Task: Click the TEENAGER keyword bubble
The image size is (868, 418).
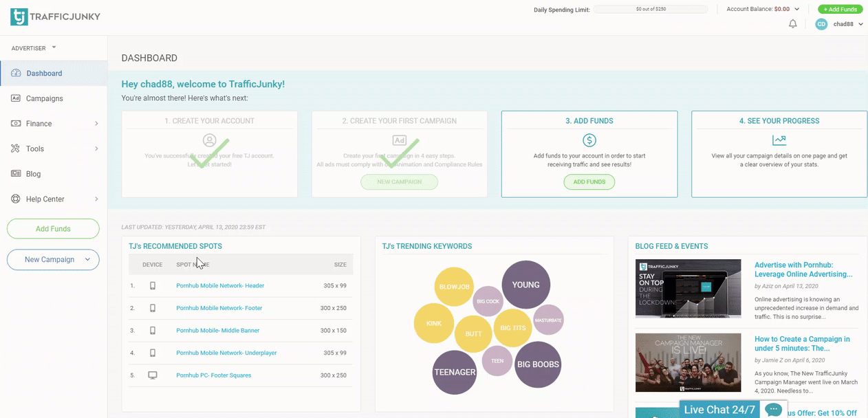Action: point(455,372)
